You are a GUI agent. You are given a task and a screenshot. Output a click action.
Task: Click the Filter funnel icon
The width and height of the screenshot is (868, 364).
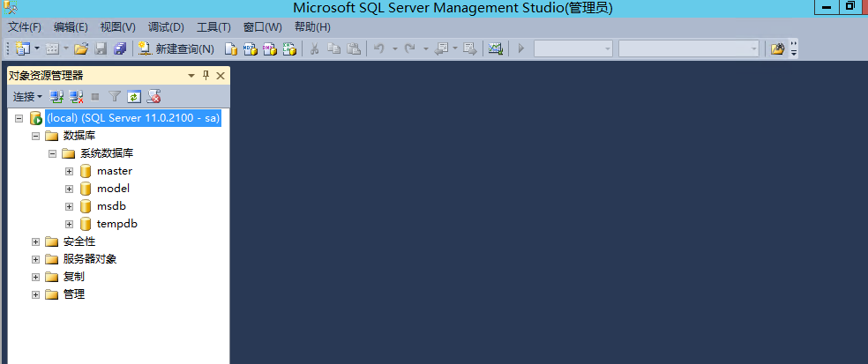coord(114,97)
